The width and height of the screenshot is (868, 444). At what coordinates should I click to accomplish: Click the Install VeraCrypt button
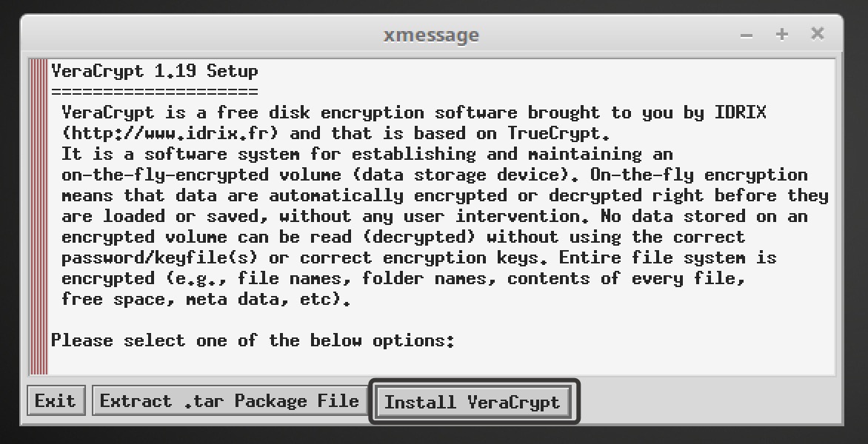click(x=473, y=402)
